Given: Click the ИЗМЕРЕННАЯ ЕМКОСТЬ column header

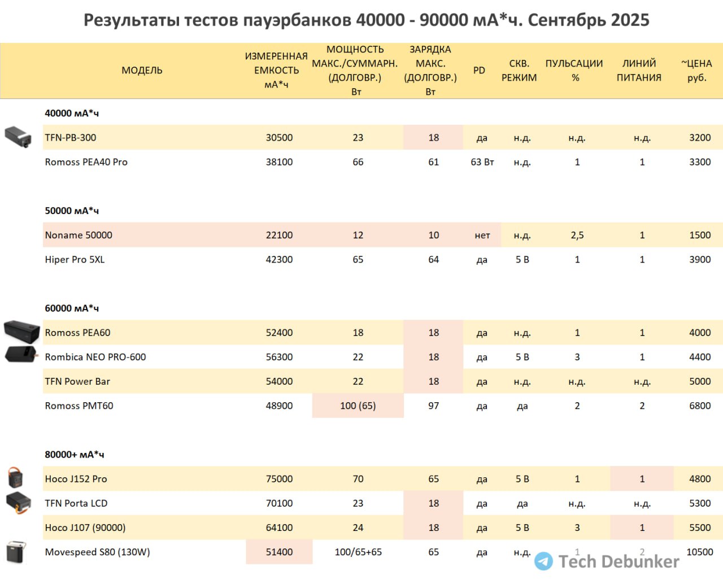Looking at the screenshot, I should pos(276,71).
